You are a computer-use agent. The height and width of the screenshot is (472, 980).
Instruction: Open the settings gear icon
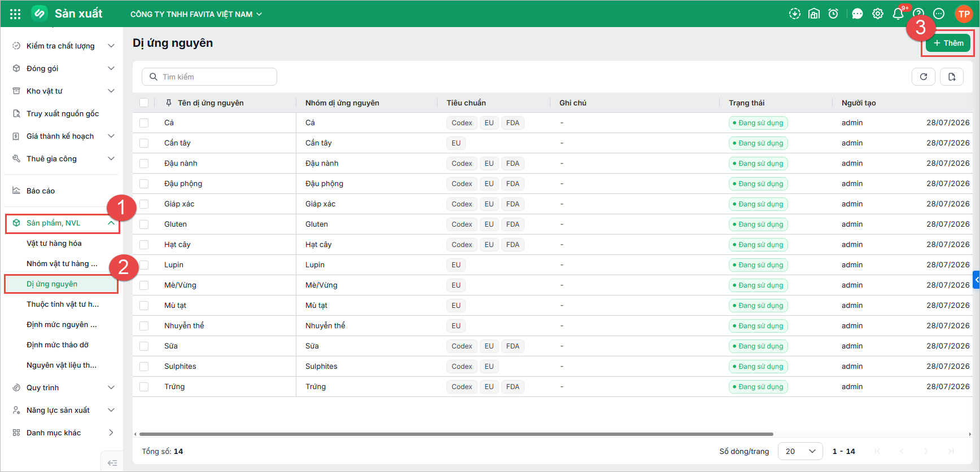[x=878, y=14]
